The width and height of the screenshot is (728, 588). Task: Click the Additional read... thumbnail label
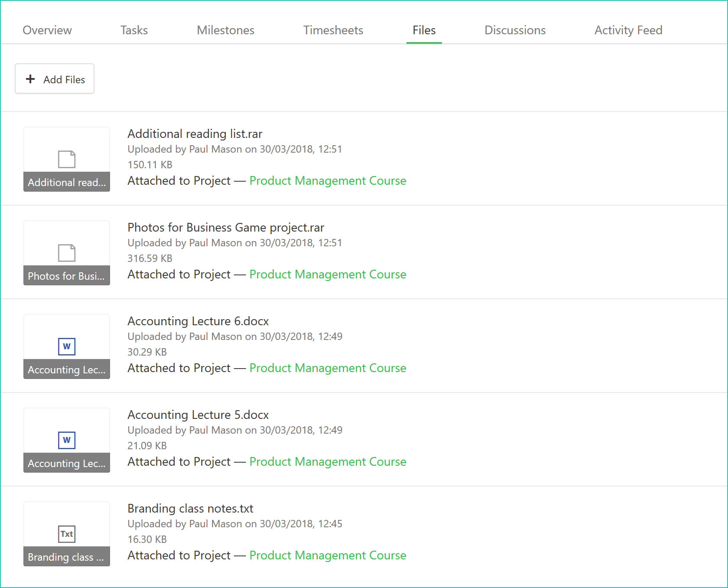point(66,182)
